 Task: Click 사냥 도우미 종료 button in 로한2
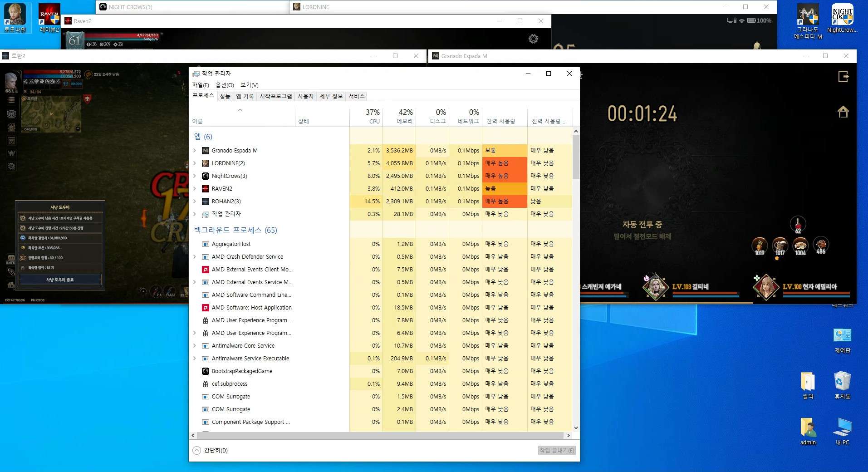60,280
